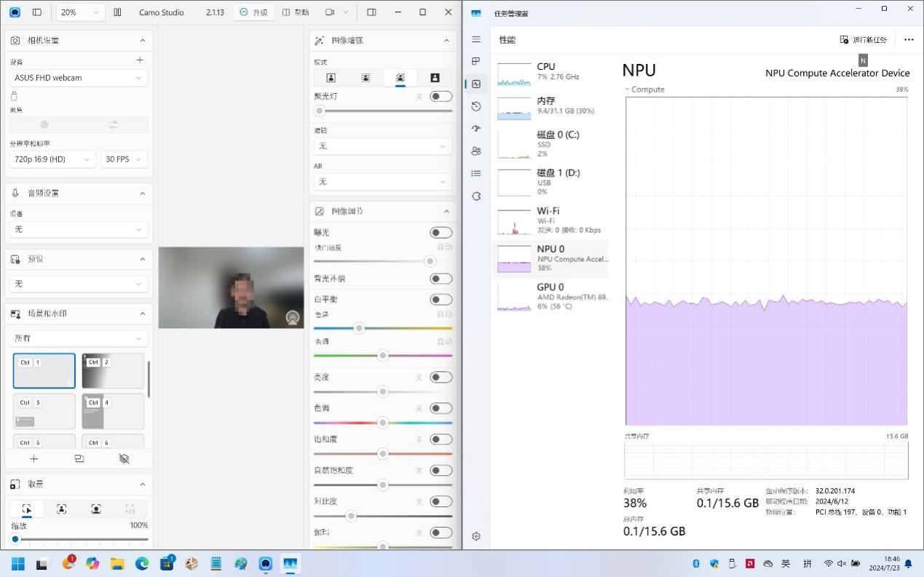The width and height of the screenshot is (924, 577).
Task: Open Task Manager more options ellipsis
Action: (909, 40)
